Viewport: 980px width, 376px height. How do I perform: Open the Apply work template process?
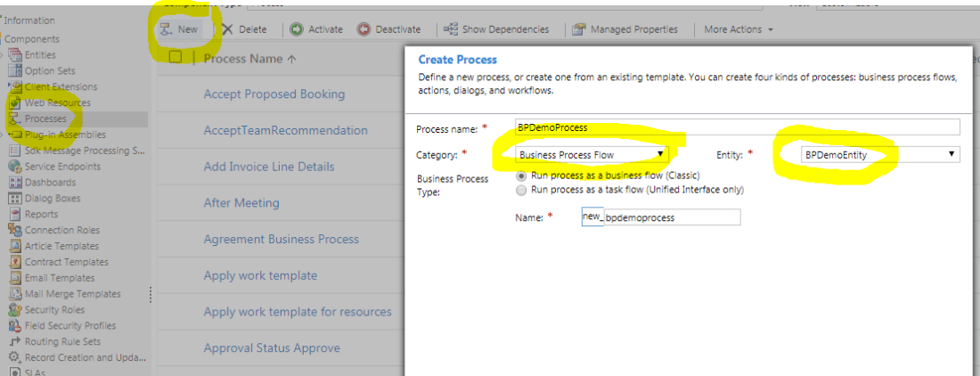[x=261, y=275]
